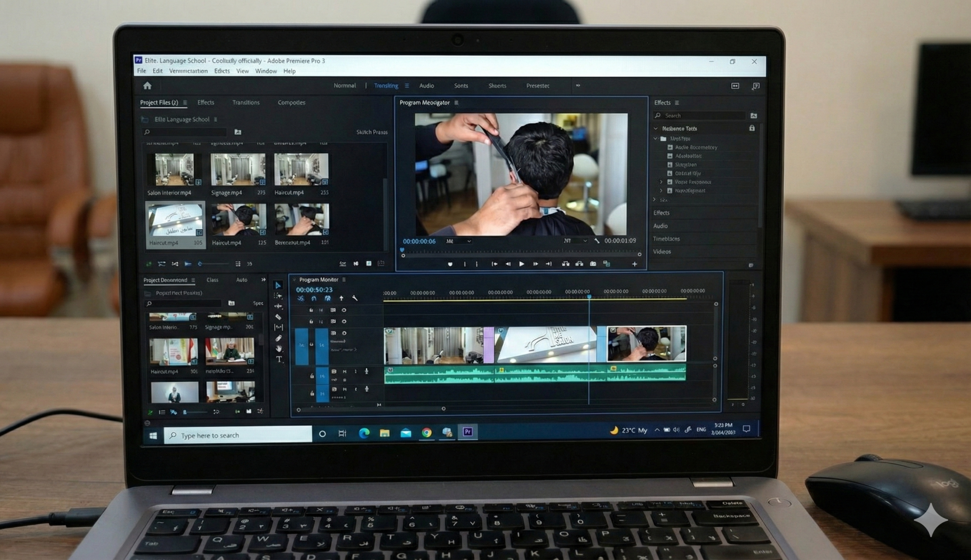Viewport: 971px width, 560px height.
Task: Click the Videos section in Effects panel
Action: click(662, 252)
